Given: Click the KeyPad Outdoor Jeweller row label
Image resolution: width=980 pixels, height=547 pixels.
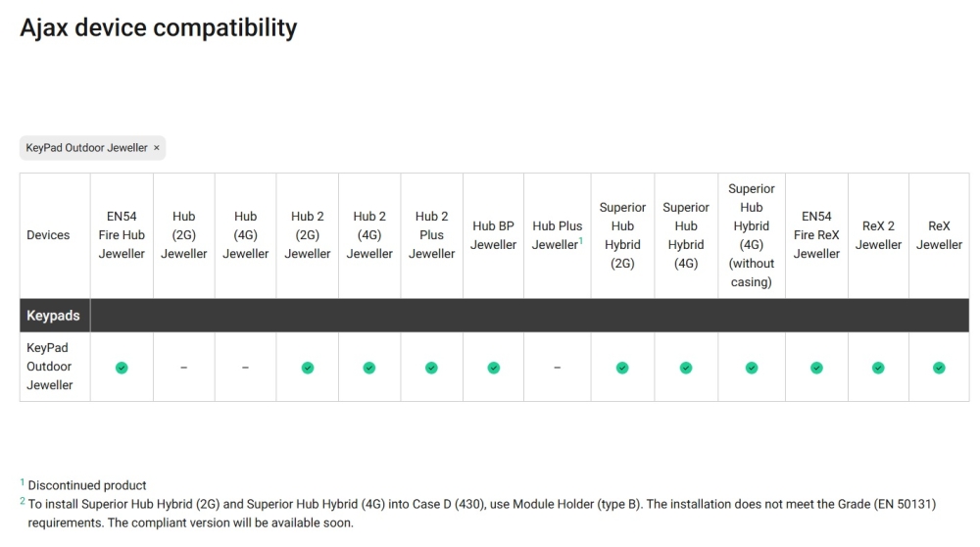Looking at the screenshot, I should 50,367.
